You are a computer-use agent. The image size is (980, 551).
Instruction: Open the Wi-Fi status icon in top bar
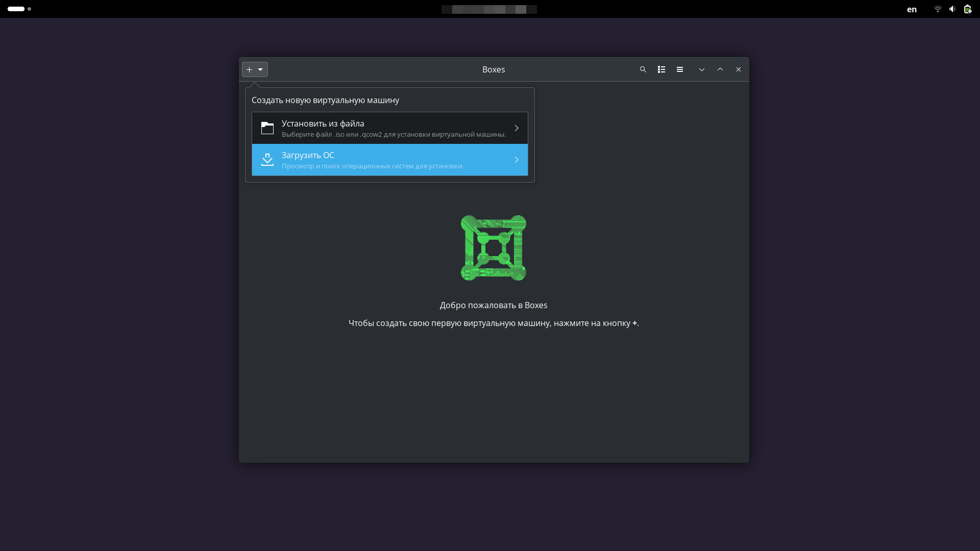(x=938, y=9)
